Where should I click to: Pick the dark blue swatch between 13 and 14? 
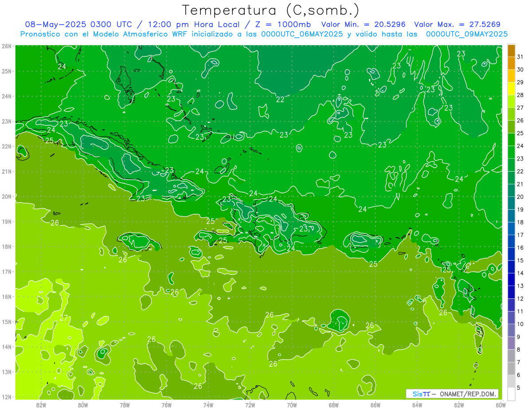click(511, 279)
